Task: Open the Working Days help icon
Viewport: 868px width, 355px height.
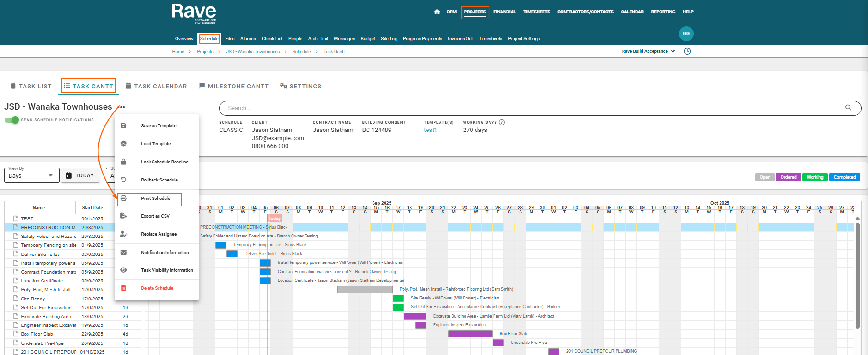Action: [502, 122]
